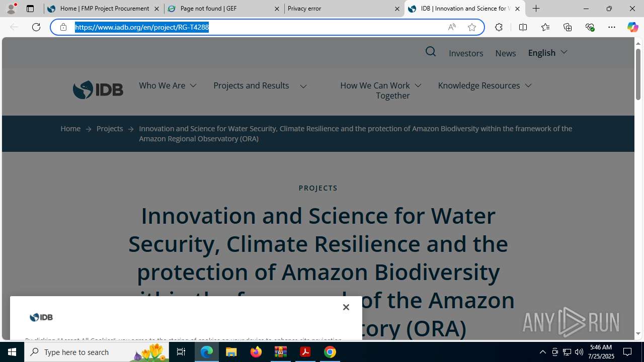
Task: Open the notification center icon
Action: pos(627,352)
